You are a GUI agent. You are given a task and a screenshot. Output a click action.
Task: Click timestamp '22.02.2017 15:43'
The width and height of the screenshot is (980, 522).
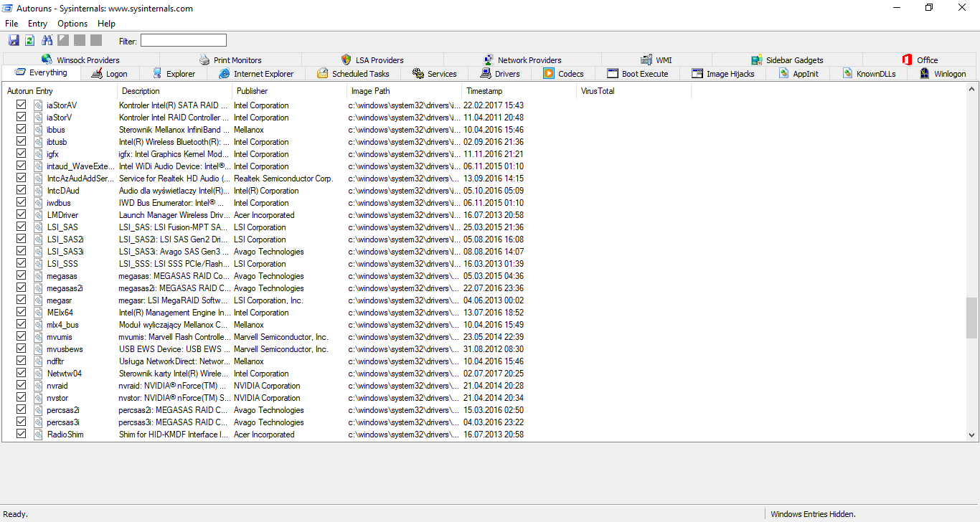[x=494, y=105]
